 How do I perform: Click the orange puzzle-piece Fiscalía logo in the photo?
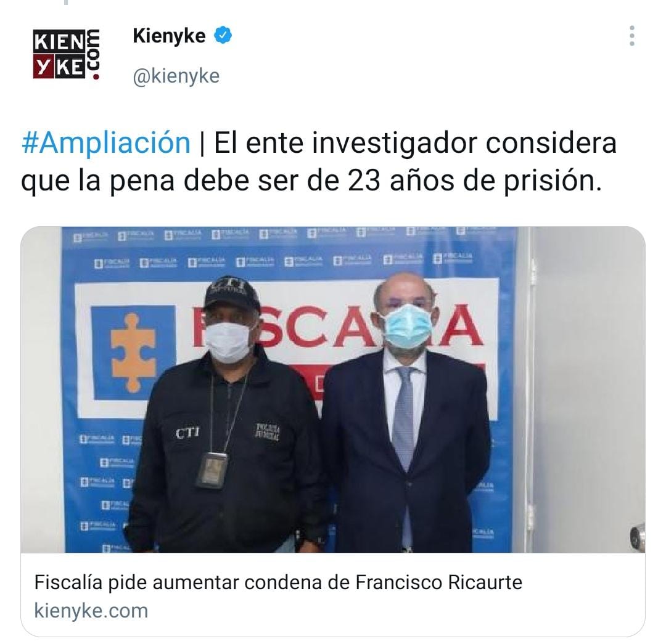pos(133,353)
